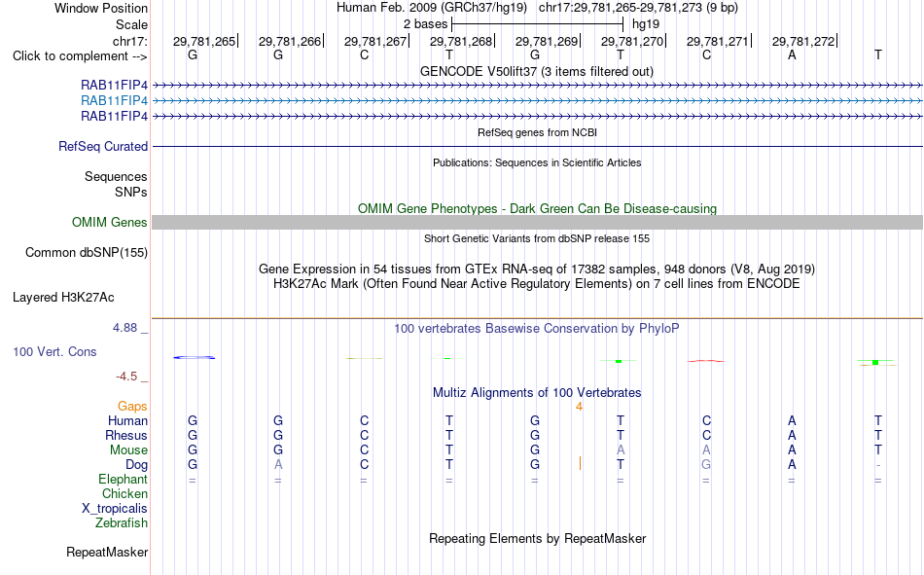Viewport: 924px width, 575px height.
Task: Click the Layered H3K27Ac track label
Action: 63,298
